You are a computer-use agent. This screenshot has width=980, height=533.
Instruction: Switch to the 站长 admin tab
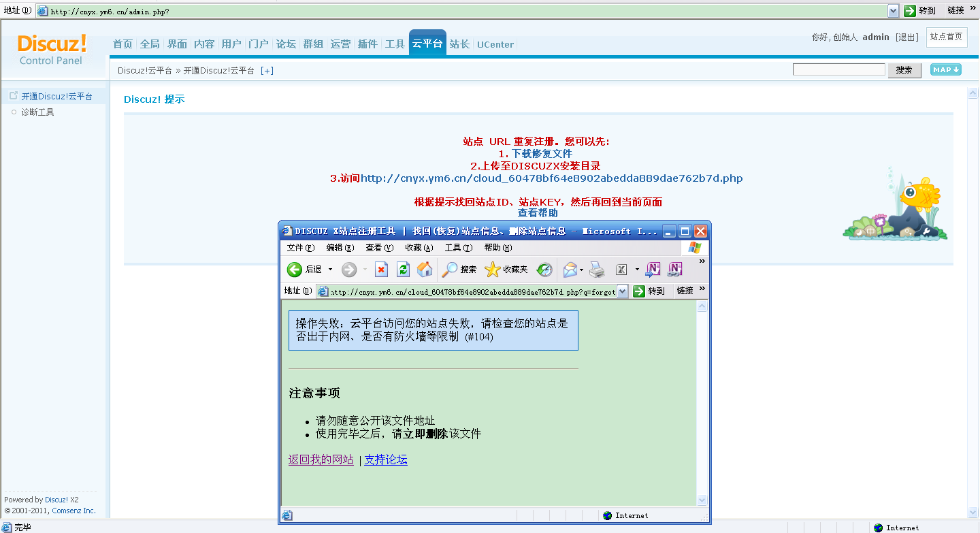[459, 44]
